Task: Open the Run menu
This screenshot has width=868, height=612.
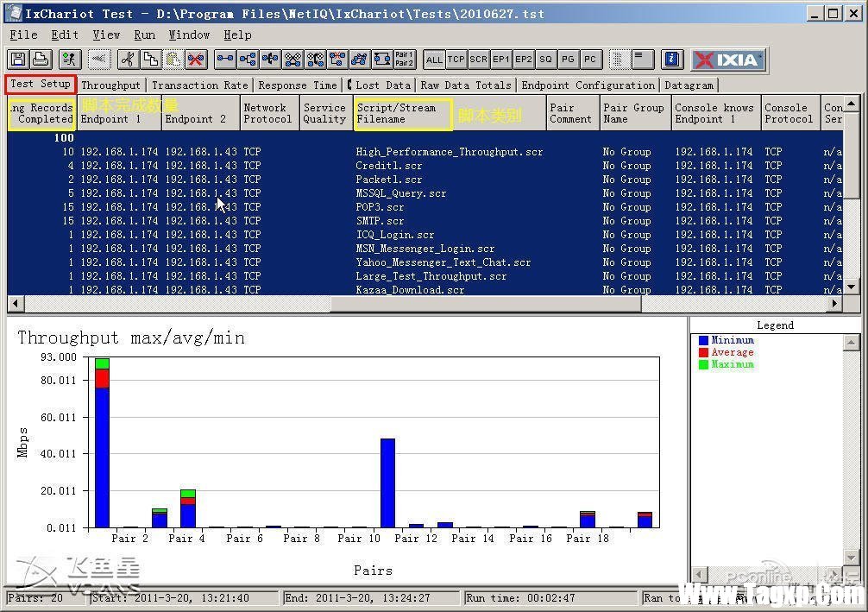Action: [144, 35]
